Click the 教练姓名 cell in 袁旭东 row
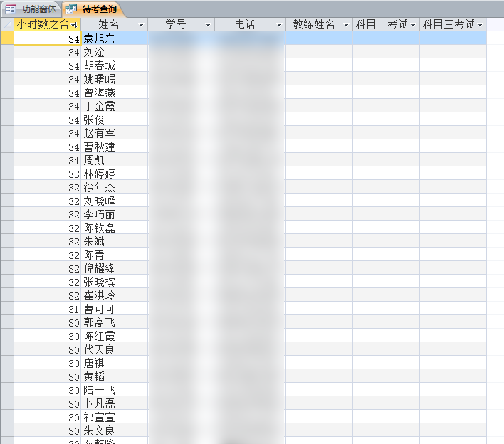Screen dimensions: 504x444 click(x=318, y=38)
